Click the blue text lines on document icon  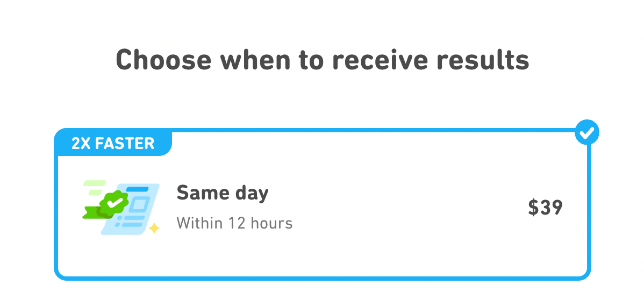(130, 221)
